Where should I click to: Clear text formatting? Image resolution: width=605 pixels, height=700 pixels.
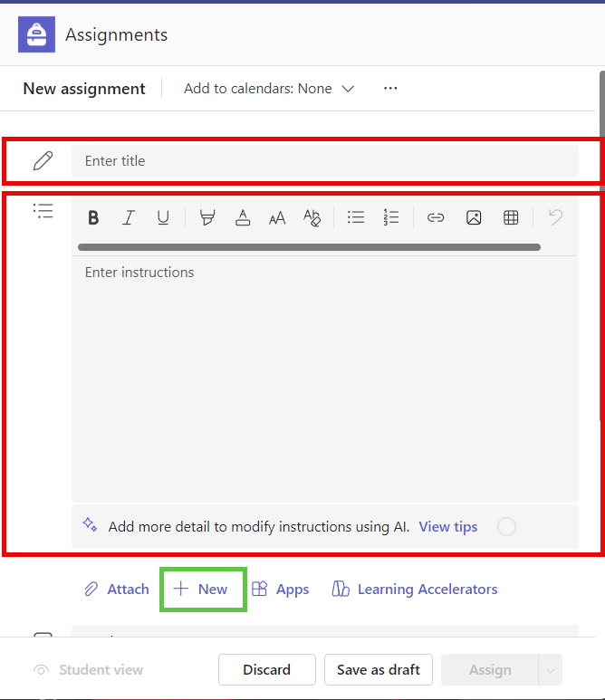click(312, 217)
